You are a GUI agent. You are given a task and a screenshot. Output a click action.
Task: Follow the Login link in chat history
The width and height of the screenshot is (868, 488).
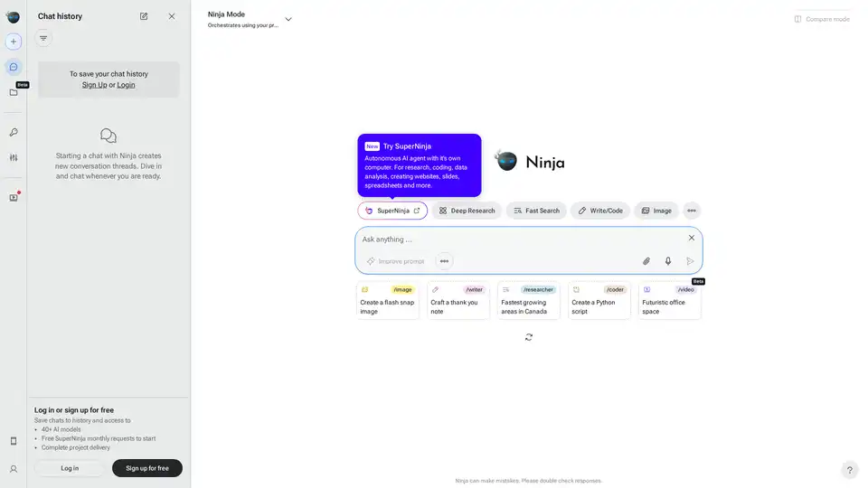[x=126, y=85]
